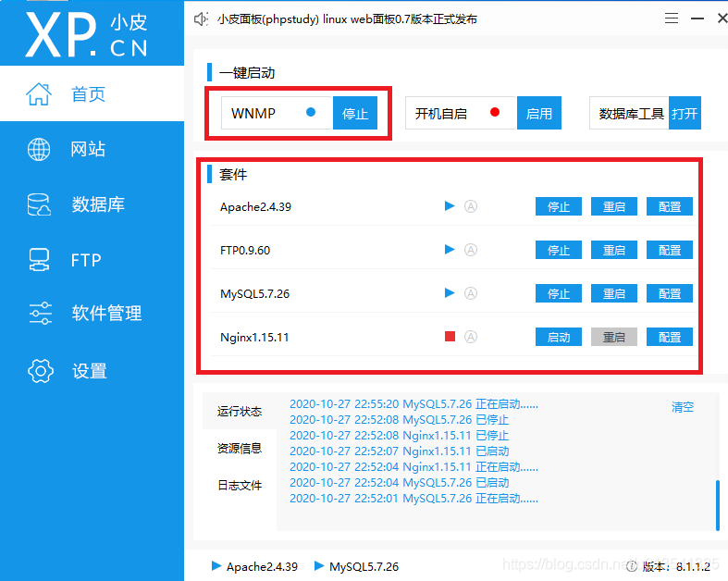The image size is (728, 581).
Task: Start Nginx1.15.11 with the 启动 button
Action: pyautogui.click(x=559, y=337)
